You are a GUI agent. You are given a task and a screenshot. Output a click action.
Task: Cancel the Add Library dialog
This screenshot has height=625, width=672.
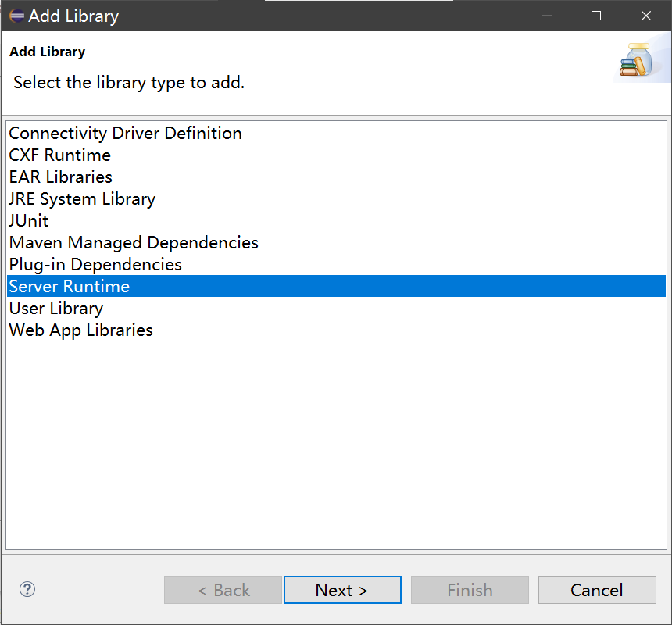pos(596,590)
